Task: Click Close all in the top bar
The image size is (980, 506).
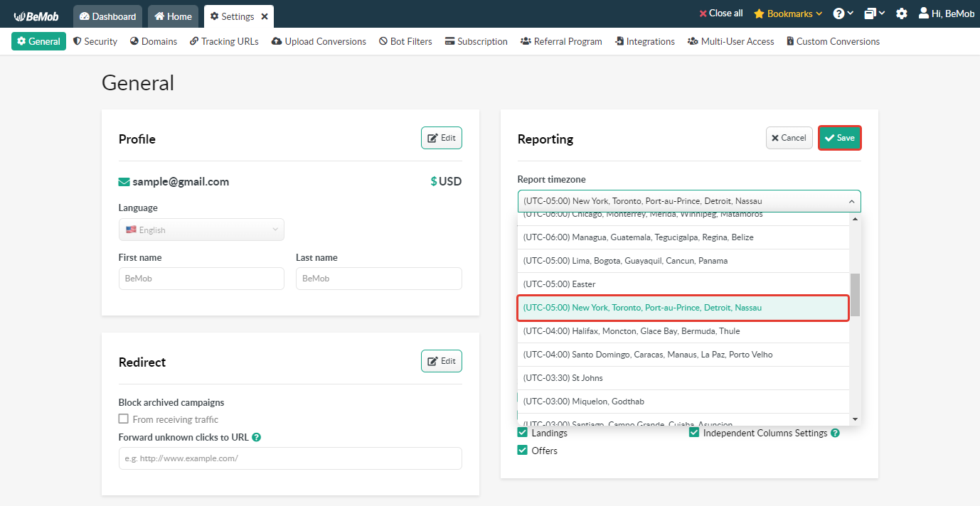Action: click(720, 14)
